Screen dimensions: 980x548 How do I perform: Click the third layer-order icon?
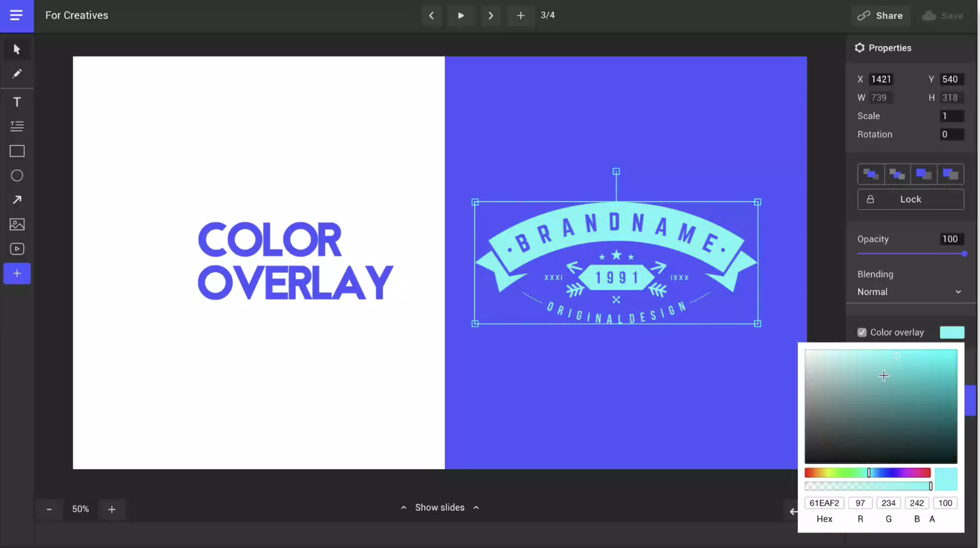tap(924, 174)
